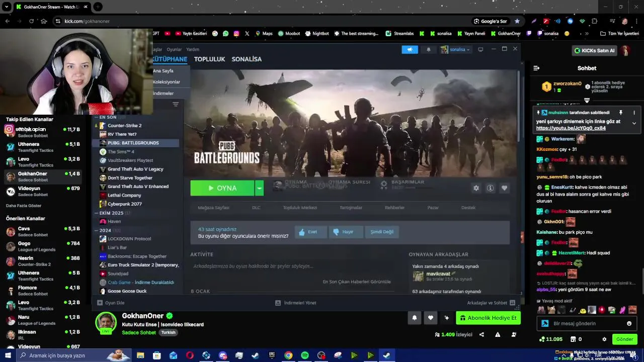Click the game info icon

pyautogui.click(x=490, y=188)
